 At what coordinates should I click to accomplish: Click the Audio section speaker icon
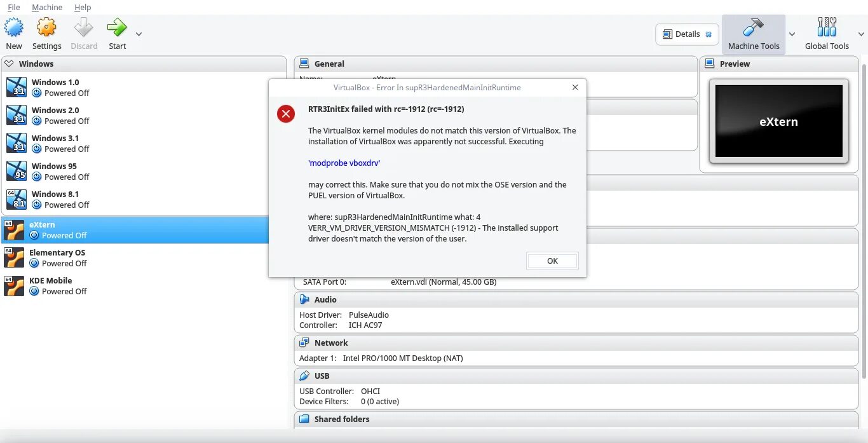(304, 299)
